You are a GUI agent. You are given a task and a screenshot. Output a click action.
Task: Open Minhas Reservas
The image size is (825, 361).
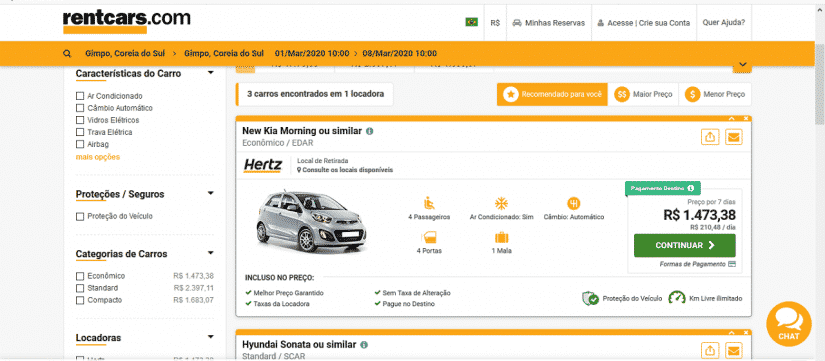[x=548, y=23]
